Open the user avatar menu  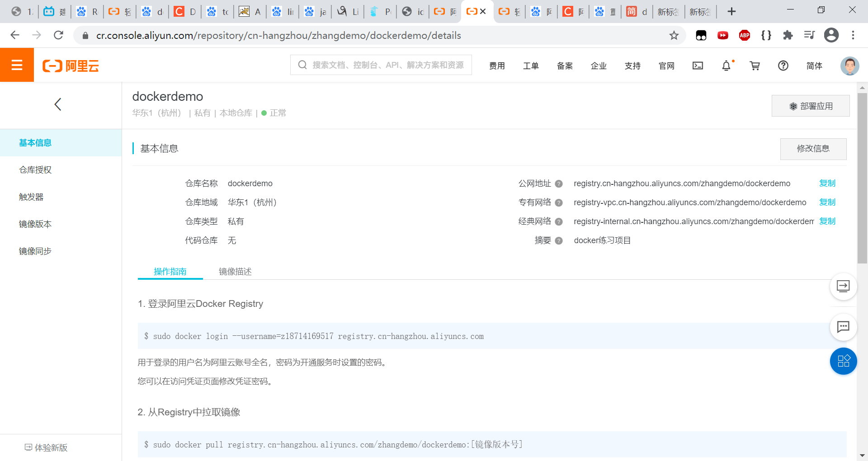[x=849, y=66]
